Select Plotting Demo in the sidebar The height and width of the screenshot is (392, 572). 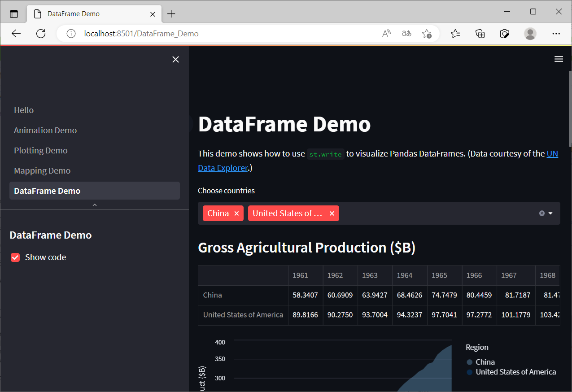point(40,150)
